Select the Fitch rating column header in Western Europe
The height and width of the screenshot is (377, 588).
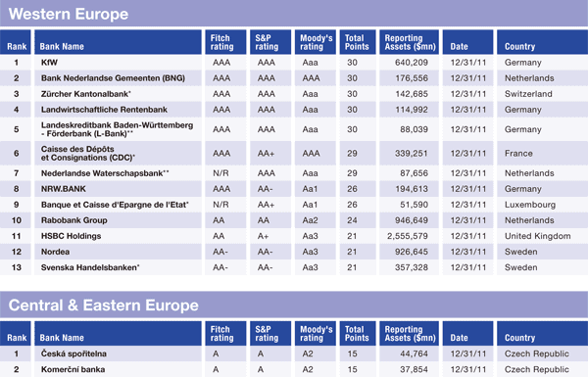225,42
